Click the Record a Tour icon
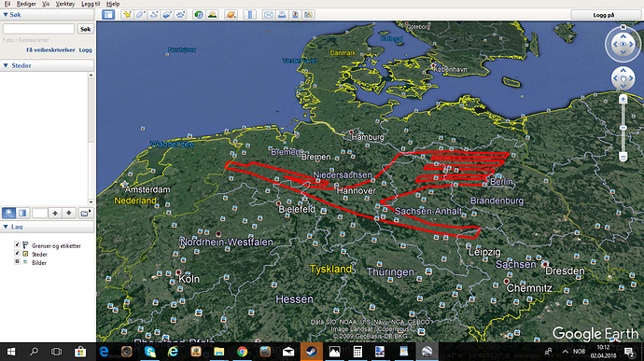 coord(180,14)
